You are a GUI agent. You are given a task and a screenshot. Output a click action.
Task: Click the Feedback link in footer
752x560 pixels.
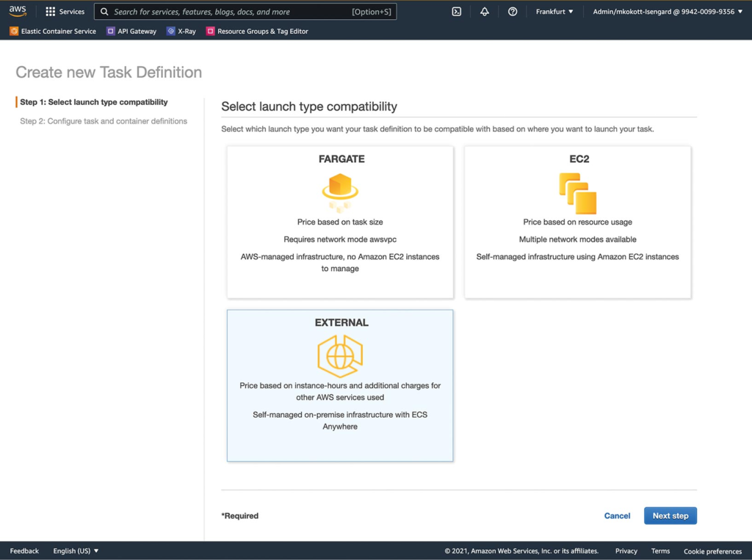[x=24, y=551]
